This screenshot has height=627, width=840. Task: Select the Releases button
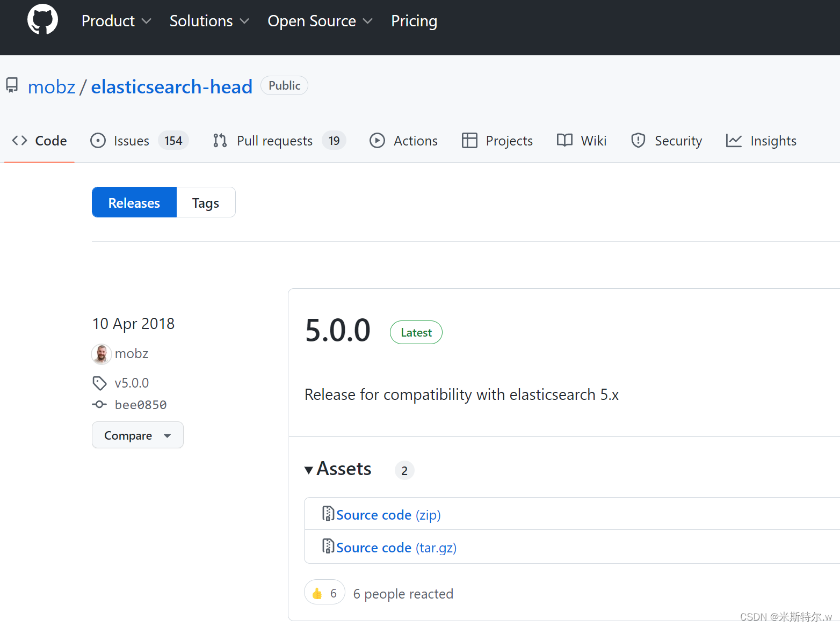click(134, 202)
